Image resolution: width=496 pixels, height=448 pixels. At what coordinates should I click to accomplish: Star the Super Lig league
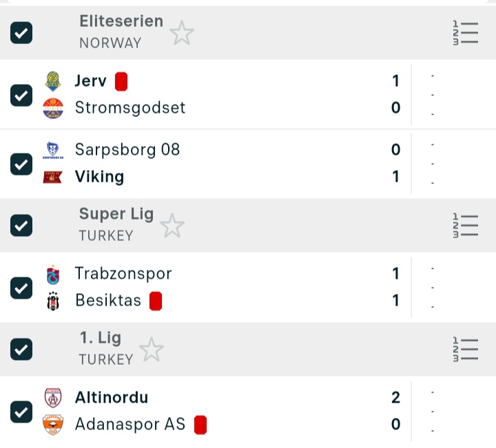(172, 226)
